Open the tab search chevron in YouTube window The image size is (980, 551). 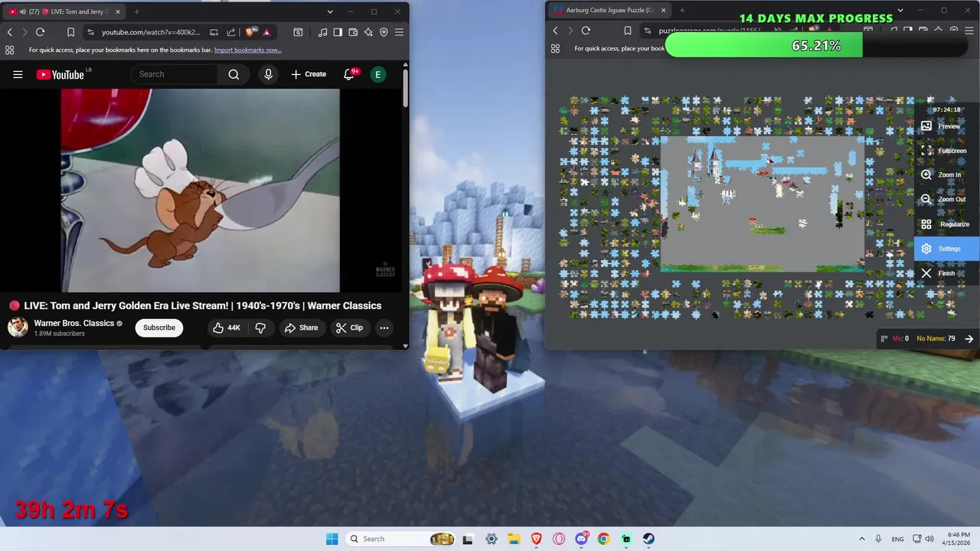(x=330, y=11)
